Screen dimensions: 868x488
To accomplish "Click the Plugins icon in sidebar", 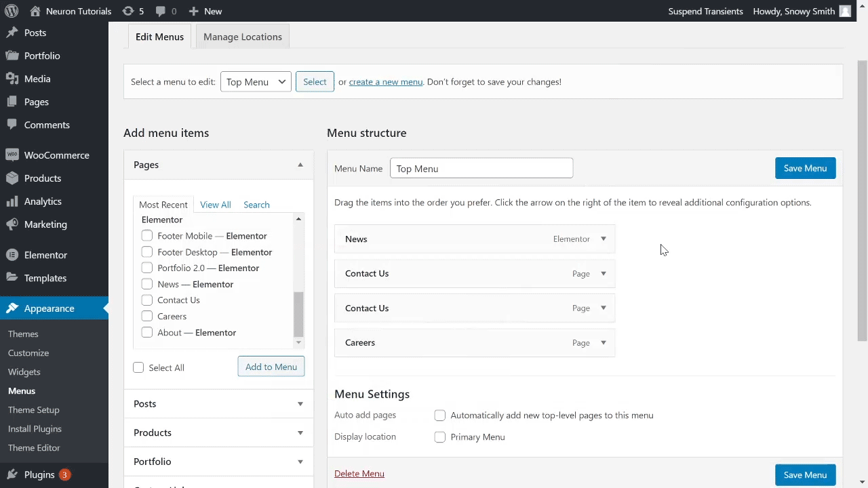I will 12,474.
